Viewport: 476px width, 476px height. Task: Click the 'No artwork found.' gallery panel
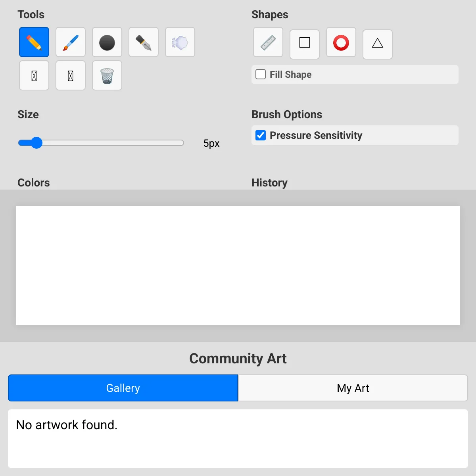coord(238,438)
